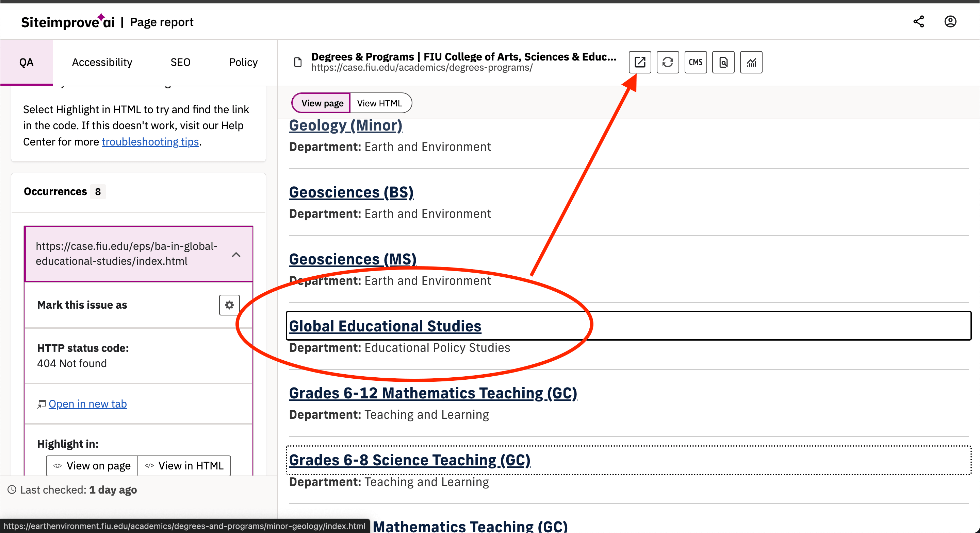Click the page search document icon
980x533 pixels.
click(723, 62)
